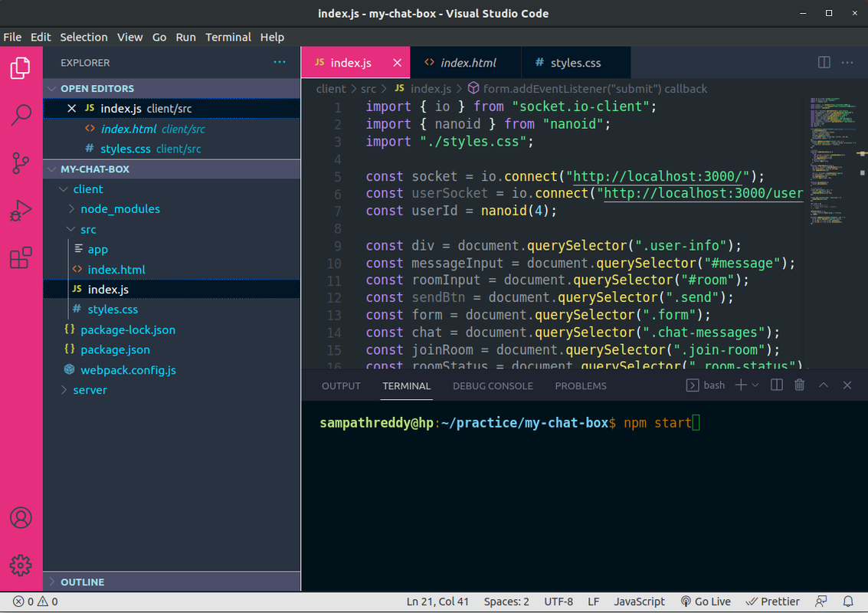Select the bash terminal shell indicator
The height and width of the screenshot is (613, 868).
pos(706,385)
